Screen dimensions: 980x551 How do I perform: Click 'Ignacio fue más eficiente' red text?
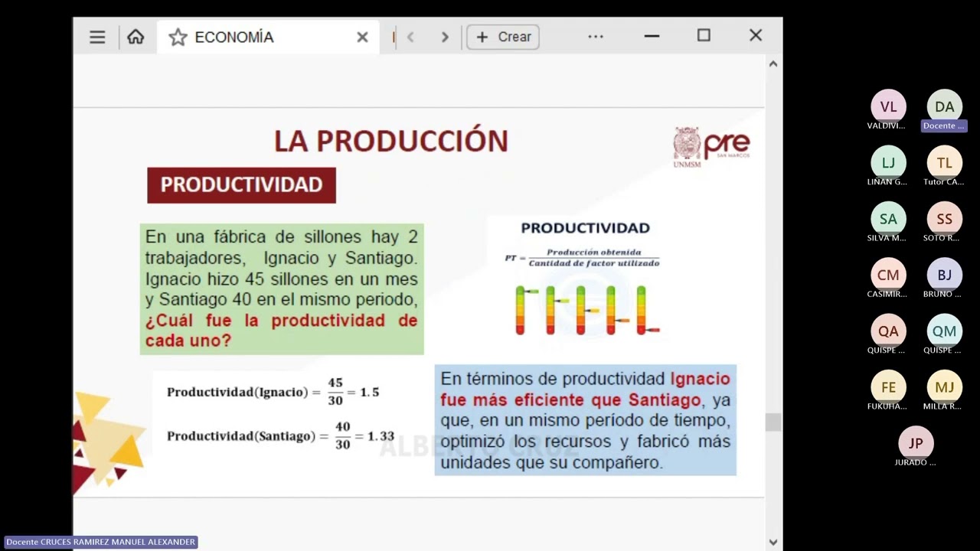(585, 390)
